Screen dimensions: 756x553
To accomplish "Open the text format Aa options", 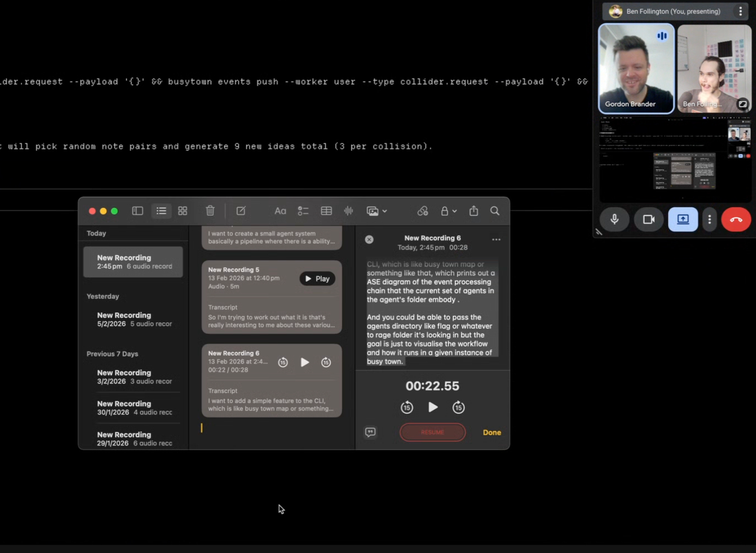I will tap(280, 211).
